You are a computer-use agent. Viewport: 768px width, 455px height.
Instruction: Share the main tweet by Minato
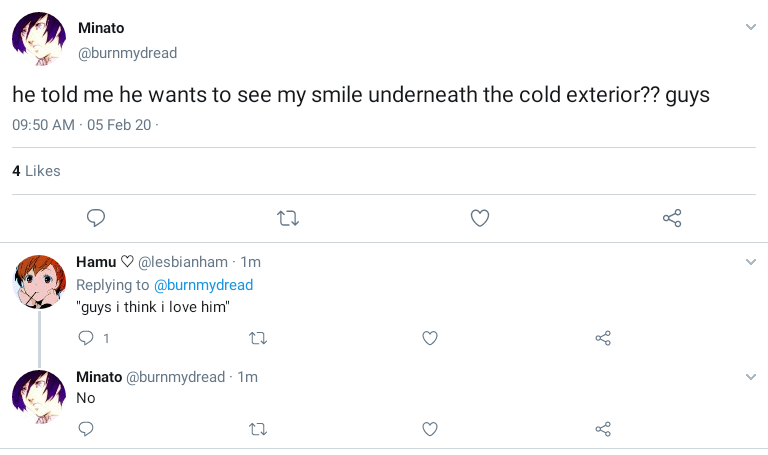coord(672,218)
